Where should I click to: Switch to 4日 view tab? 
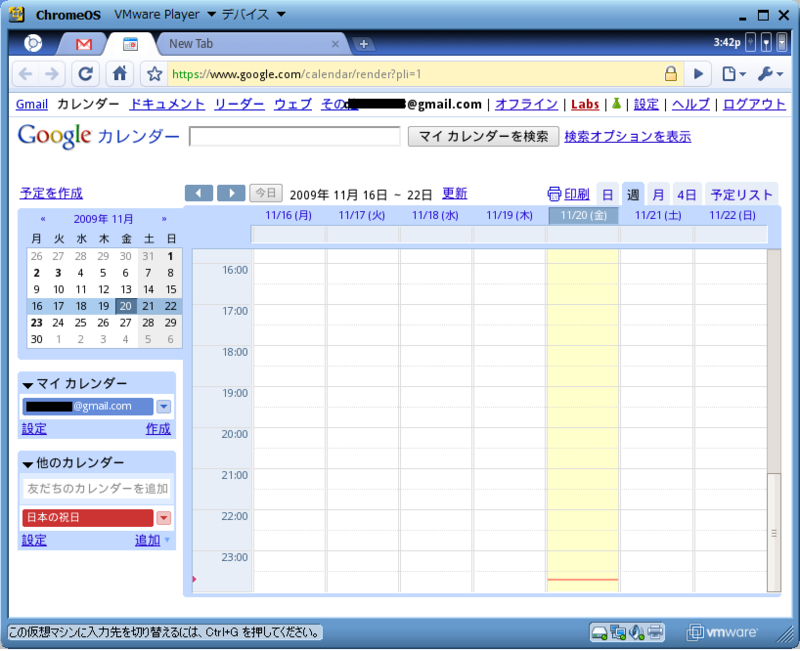pyautogui.click(x=687, y=194)
